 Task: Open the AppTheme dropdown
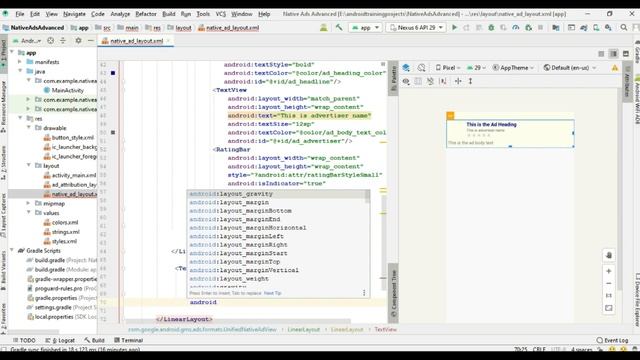click(513, 68)
